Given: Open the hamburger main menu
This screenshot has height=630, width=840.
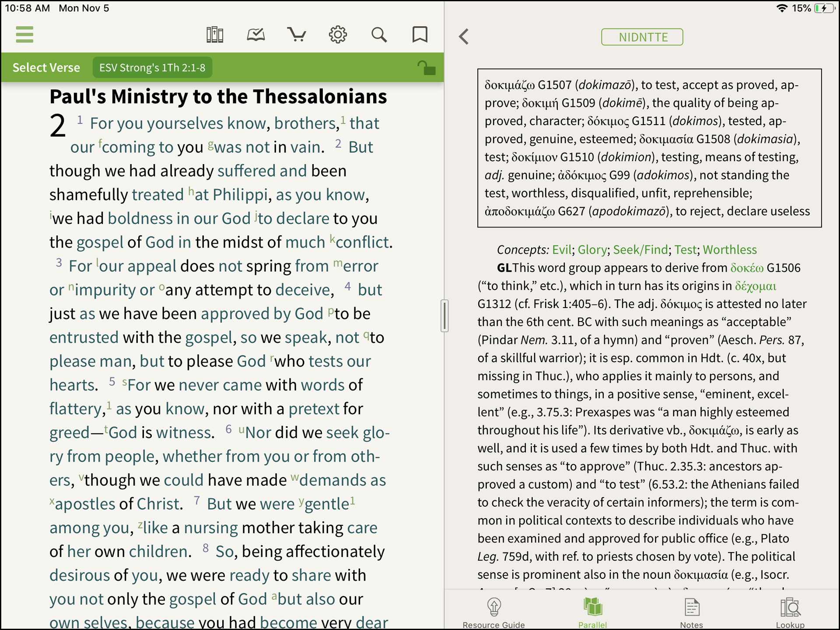Looking at the screenshot, I should pyautogui.click(x=24, y=35).
